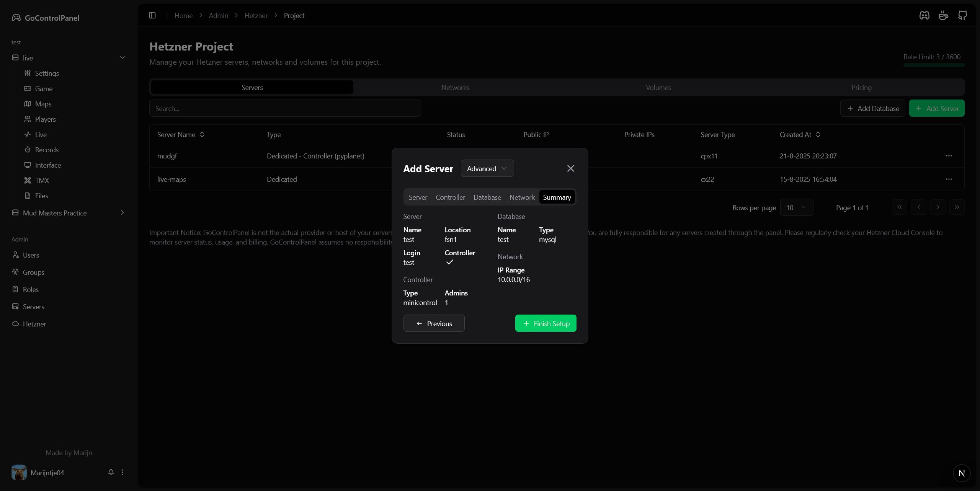Click the Discord icon in header
This screenshot has width=980, height=491.
click(924, 15)
